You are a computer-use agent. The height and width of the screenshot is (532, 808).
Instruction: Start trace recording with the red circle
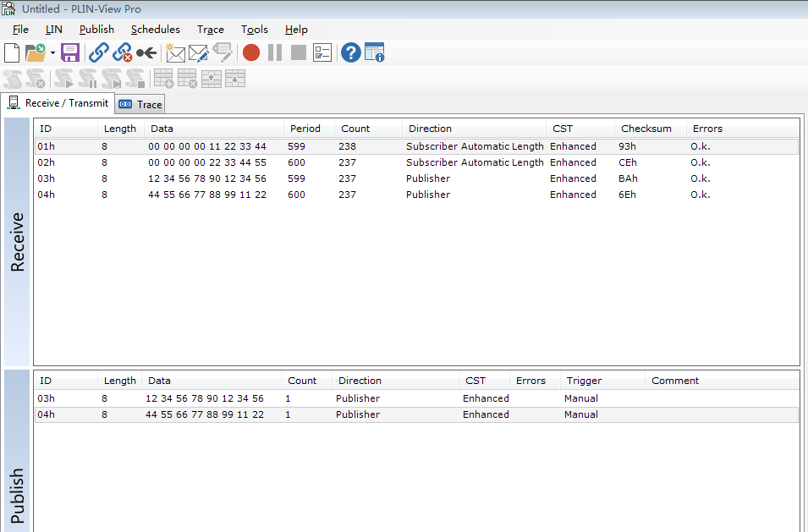click(x=251, y=53)
